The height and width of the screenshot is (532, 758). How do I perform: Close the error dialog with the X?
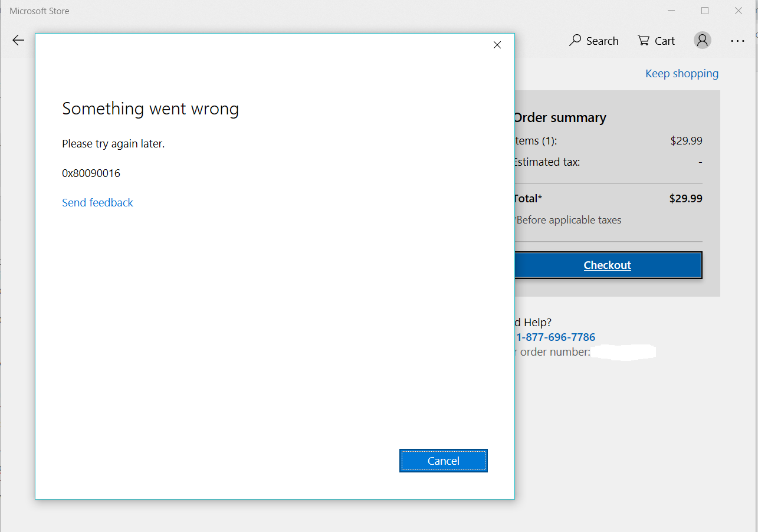click(x=497, y=45)
